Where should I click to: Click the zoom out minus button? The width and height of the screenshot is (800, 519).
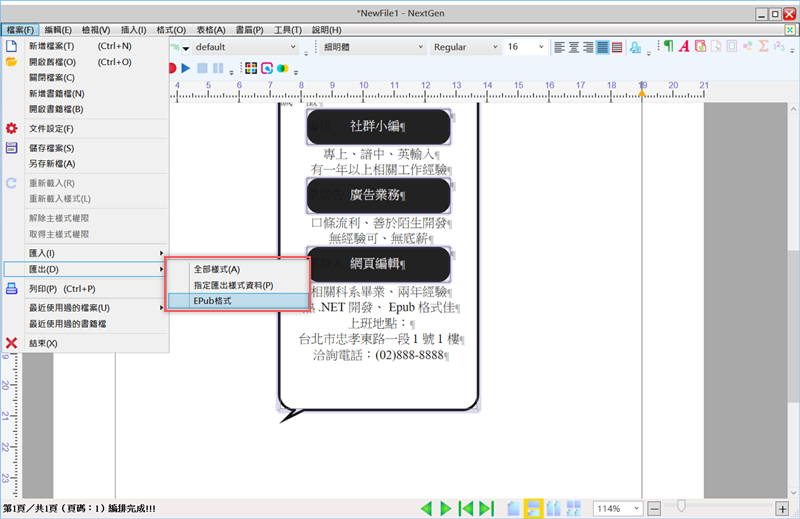click(654, 509)
